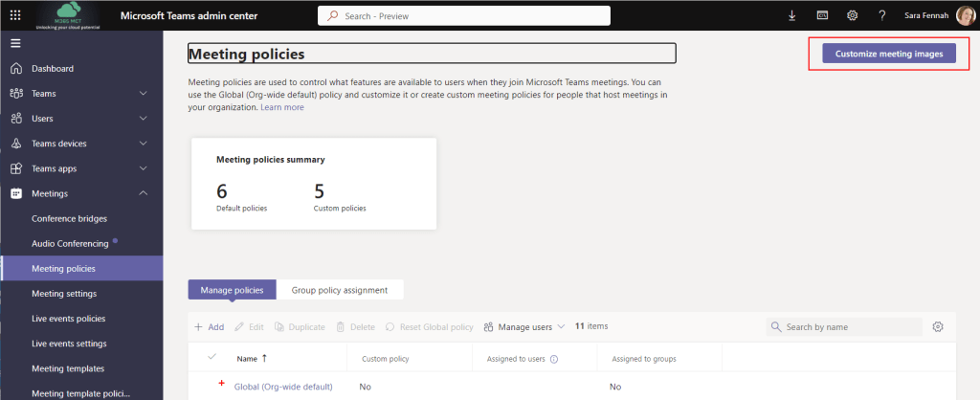980x400 pixels.
Task: Open the app launcher waffle icon
Action: point(15,15)
